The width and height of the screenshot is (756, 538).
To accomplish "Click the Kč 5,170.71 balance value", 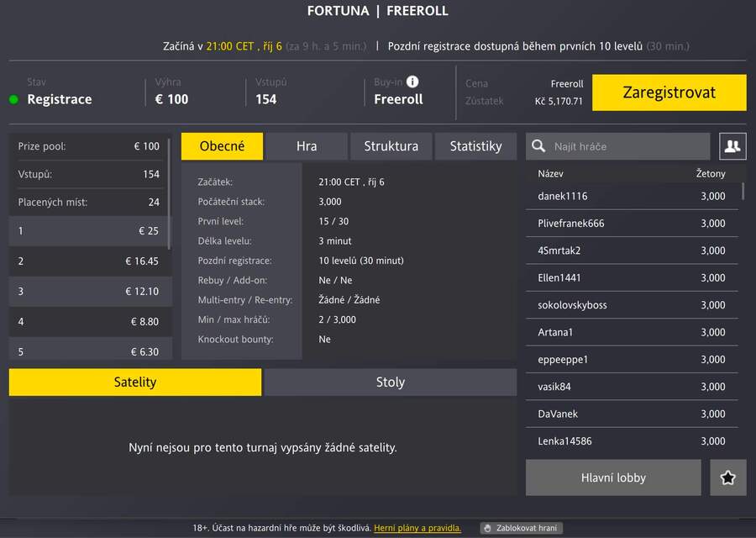I will tap(559, 102).
